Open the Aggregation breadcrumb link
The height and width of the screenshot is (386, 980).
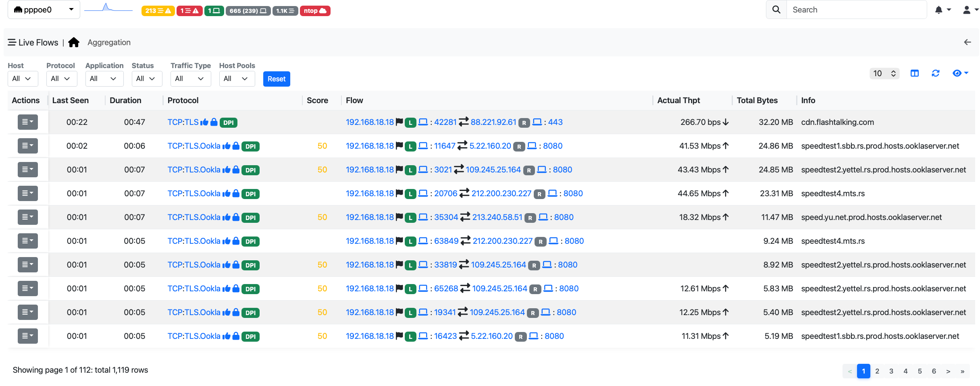pos(109,42)
